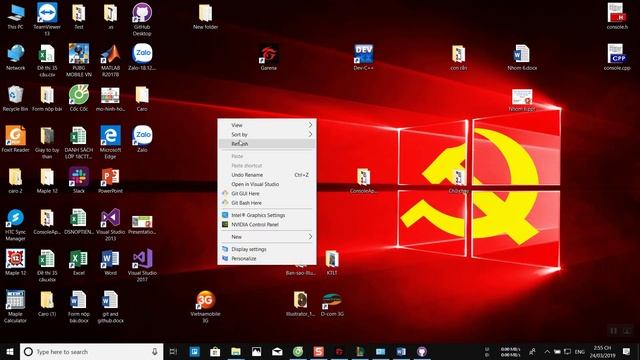
Task: Select the GitHub Desktop shortcut icon
Action: (142, 19)
